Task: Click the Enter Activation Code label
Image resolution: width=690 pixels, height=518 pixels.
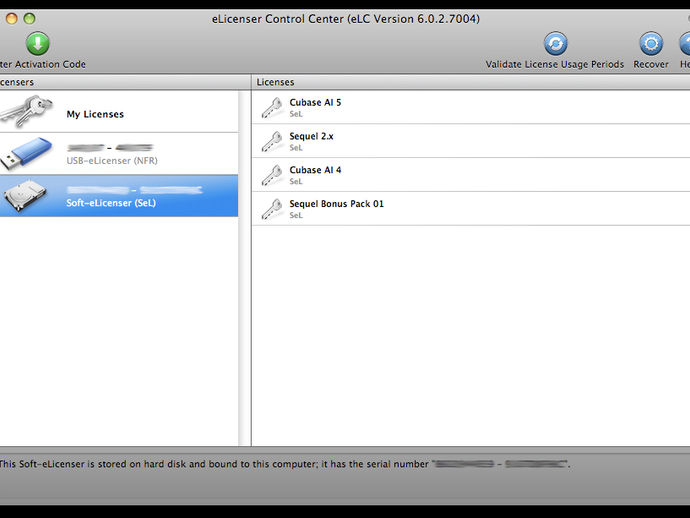Action: (x=43, y=64)
